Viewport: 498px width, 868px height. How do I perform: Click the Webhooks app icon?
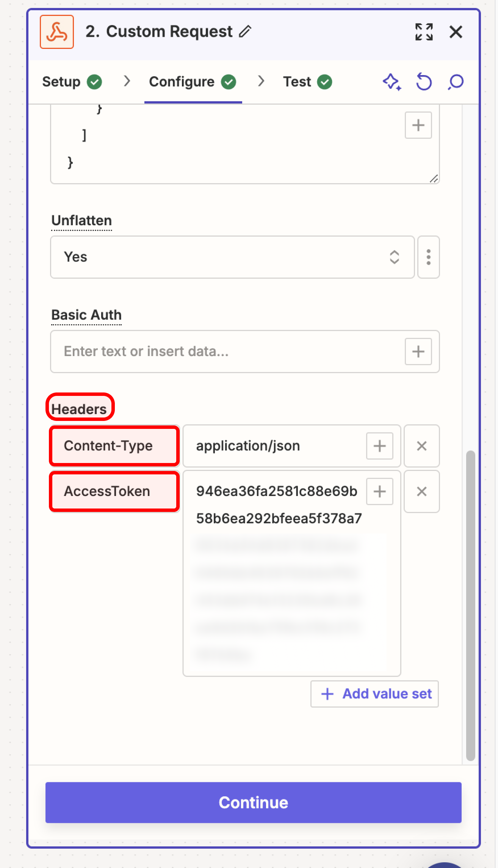[x=57, y=32]
